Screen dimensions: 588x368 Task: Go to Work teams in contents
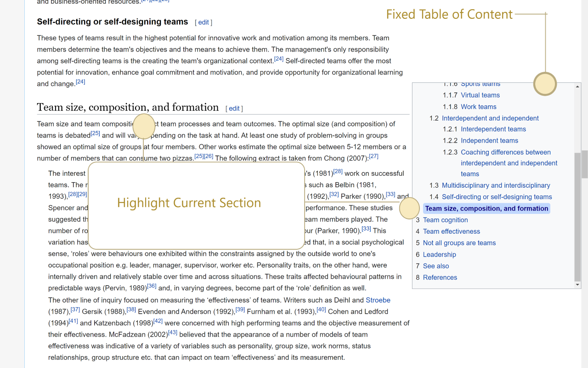[x=479, y=107]
